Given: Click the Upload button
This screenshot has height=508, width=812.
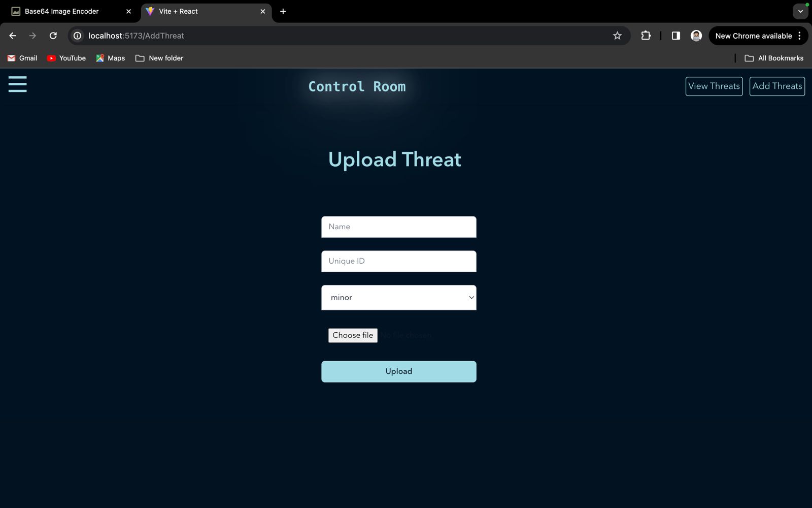Looking at the screenshot, I should (398, 371).
